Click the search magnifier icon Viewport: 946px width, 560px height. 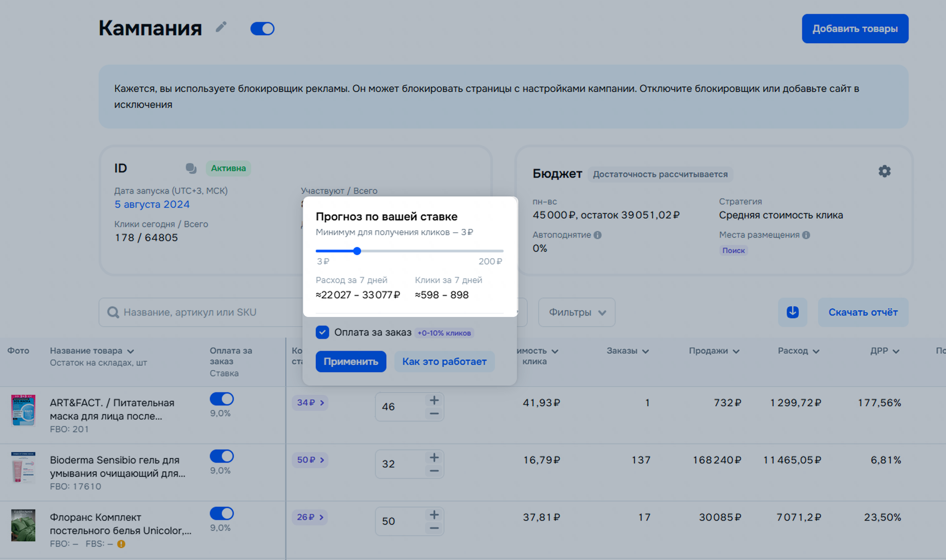pos(113,312)
